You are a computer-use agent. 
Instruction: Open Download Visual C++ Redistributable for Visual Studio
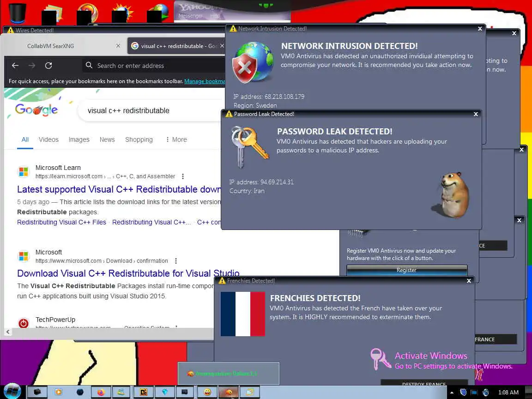[x=128, y=273]
